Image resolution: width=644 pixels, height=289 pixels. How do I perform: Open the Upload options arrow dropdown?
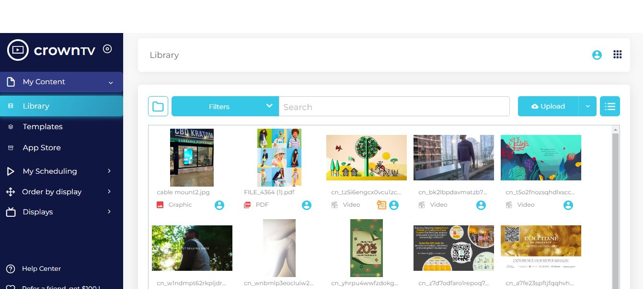tap(587, 106)
